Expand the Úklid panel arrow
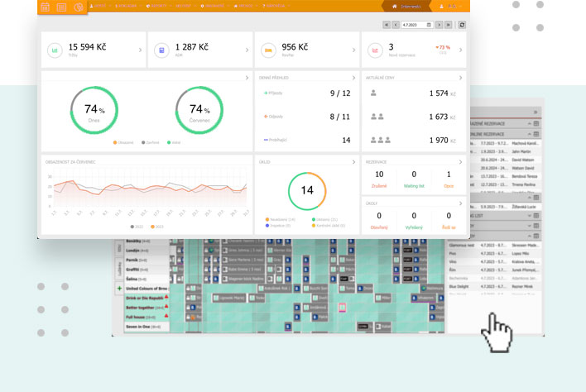Image resolution: width=586 pixels, height=392 pixels. (x=354, y=162)
